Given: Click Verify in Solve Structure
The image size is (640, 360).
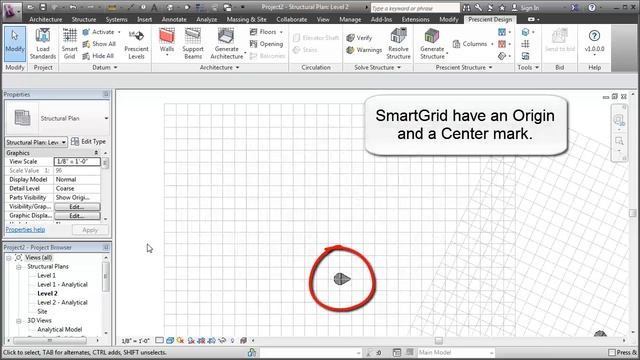Looking at the screenshot, I should pos(359,38).
